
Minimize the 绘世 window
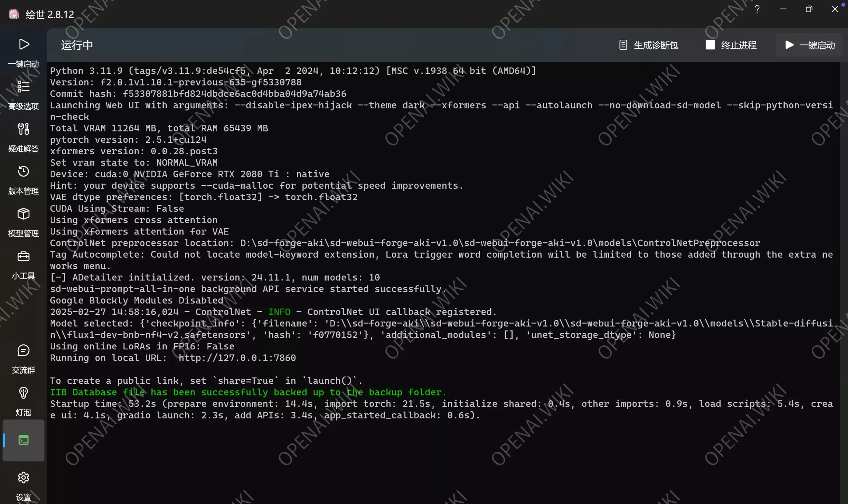783,9
